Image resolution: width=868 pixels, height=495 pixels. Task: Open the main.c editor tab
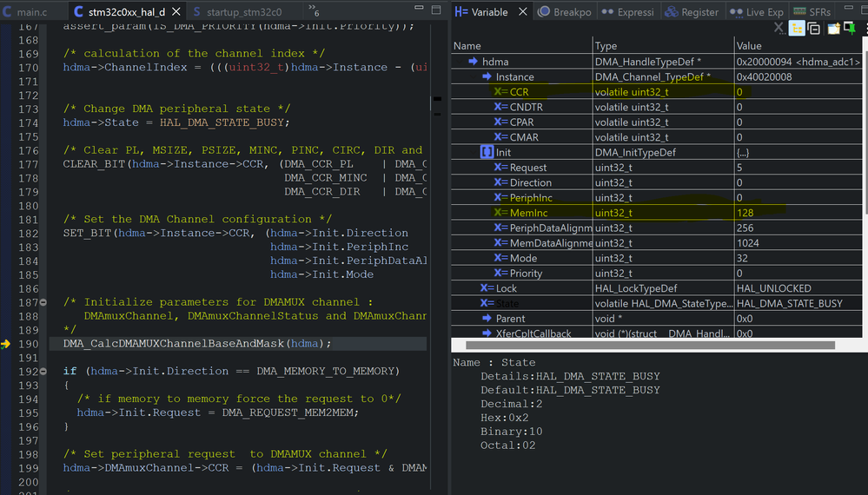[x=25, y=11]
